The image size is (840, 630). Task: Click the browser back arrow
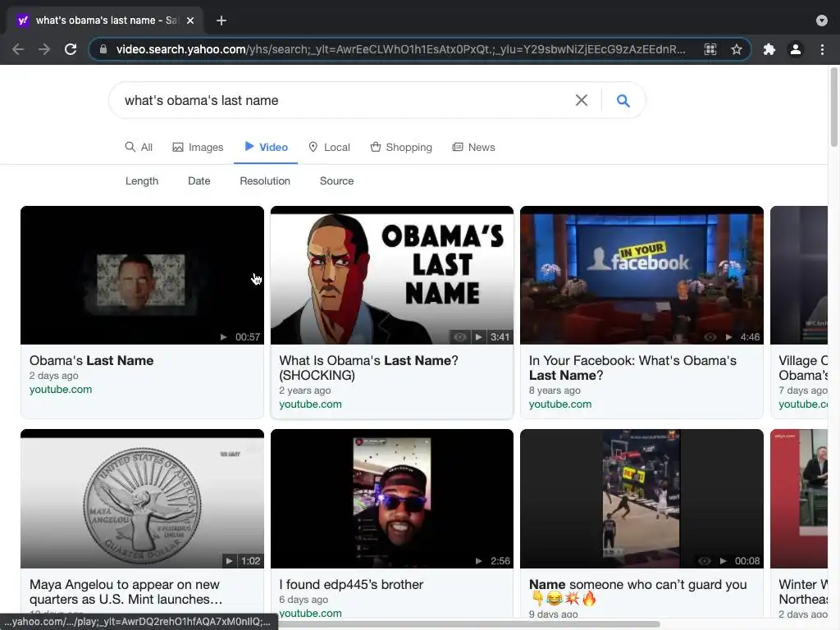[x=18, y=49]
